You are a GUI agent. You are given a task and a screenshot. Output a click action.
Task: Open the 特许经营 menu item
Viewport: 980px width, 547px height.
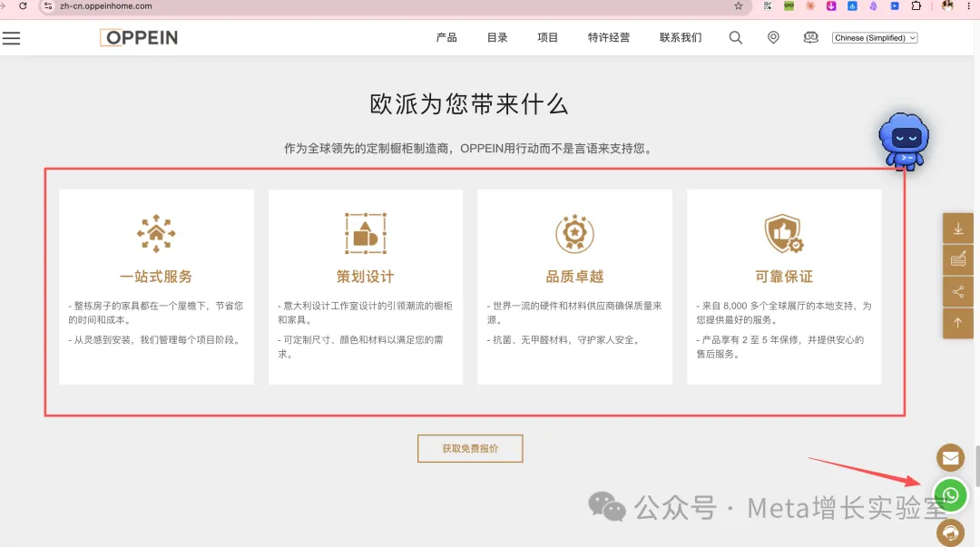point(609,37)
